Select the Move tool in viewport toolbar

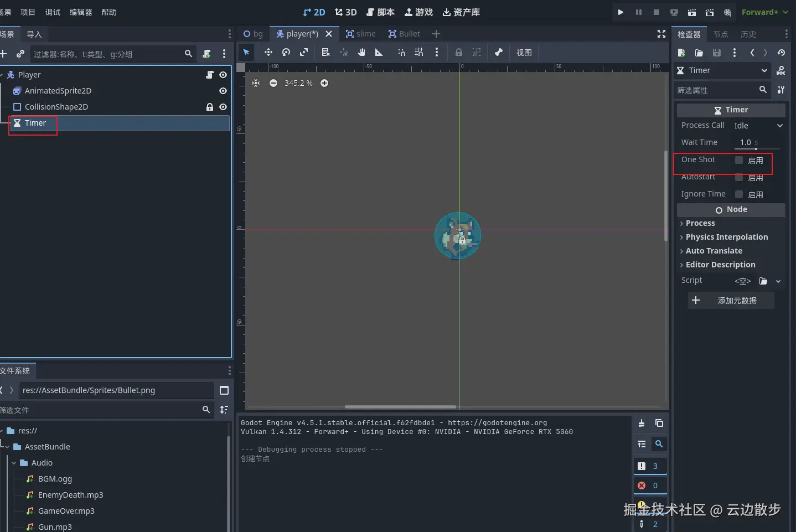coord(268,52)
